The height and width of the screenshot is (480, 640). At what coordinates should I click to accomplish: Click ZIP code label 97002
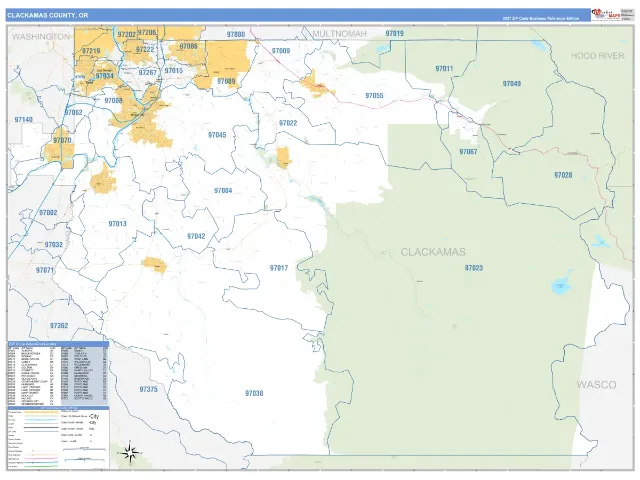(x=48, y=213)
